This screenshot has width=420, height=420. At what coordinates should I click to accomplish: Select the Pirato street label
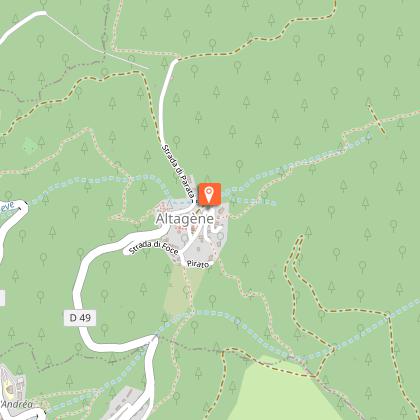pyautogui.click(x=198, y=264)
